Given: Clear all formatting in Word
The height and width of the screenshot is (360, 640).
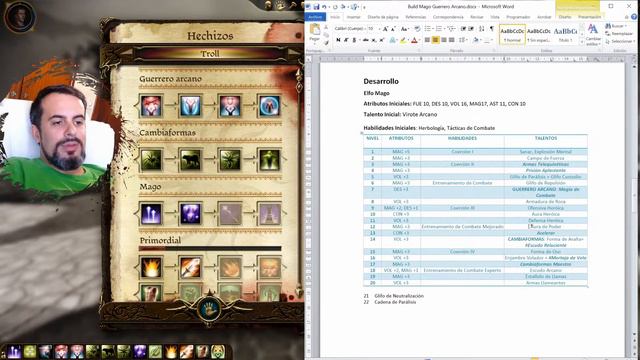Looking at the screenshot, I should click(417, 29).
